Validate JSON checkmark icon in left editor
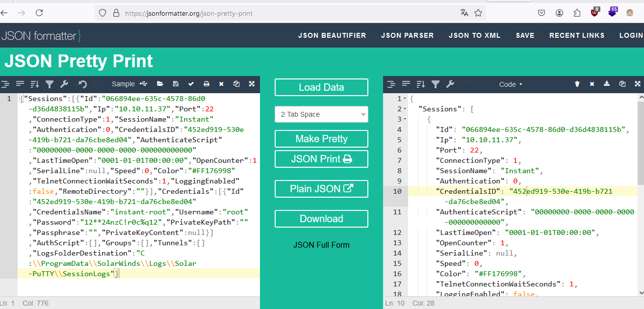The height and width of the screenshot is (309, 644). point(191,84)
